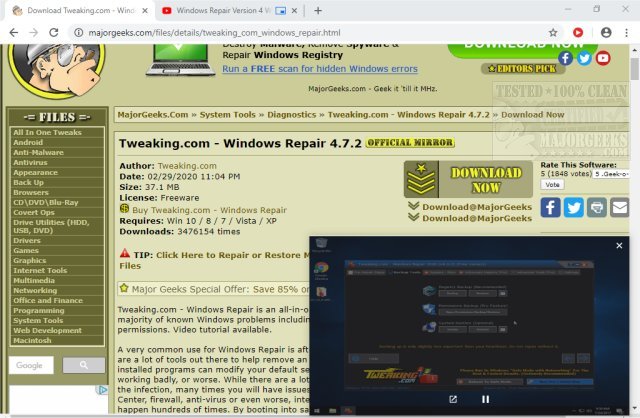
Task: View site information icon in address bar
Action: click(78, 33)
